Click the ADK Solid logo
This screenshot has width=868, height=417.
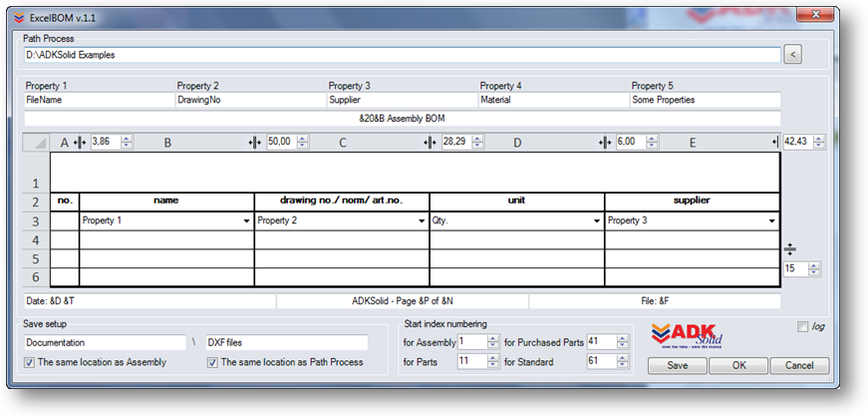click(688, 335)
